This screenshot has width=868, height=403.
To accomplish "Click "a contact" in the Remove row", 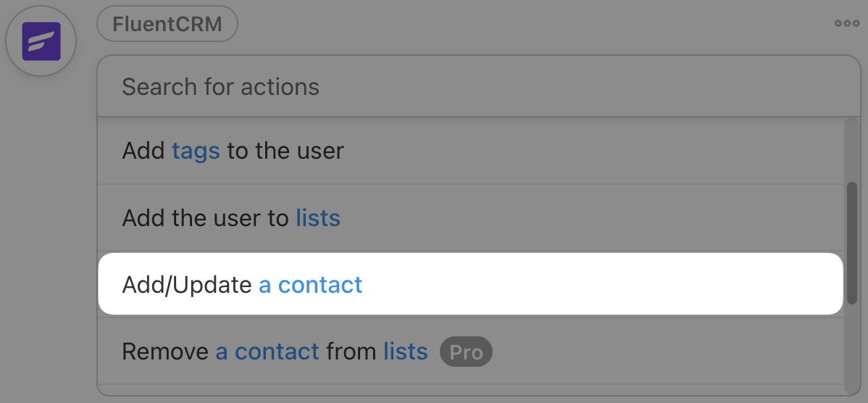I will click(267, 352).
